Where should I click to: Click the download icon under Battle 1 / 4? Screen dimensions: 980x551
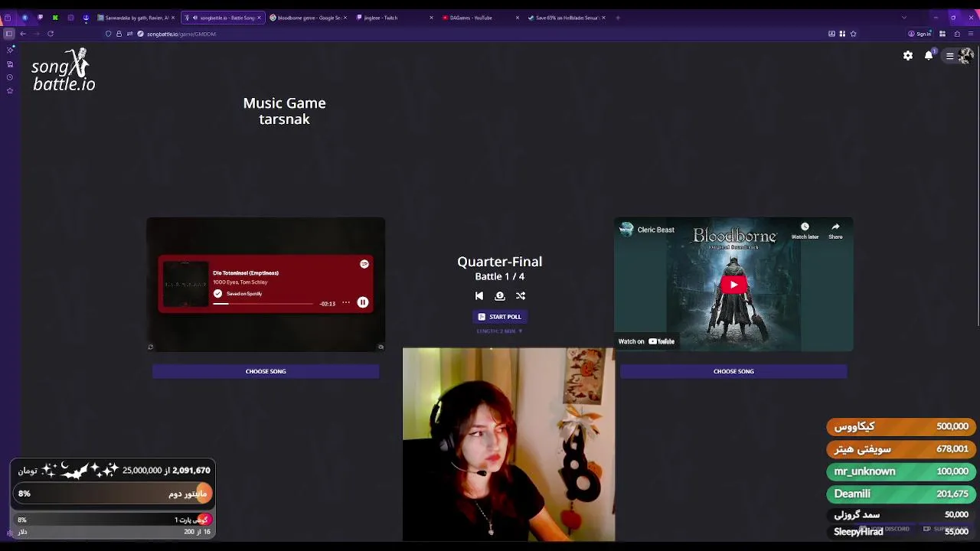(x=500, y=296)
